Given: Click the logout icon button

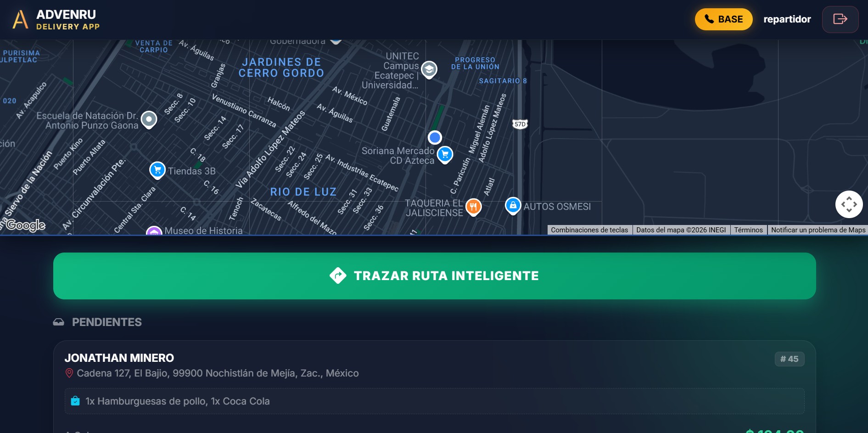Looking at the screenshot, I should [840, 19].
